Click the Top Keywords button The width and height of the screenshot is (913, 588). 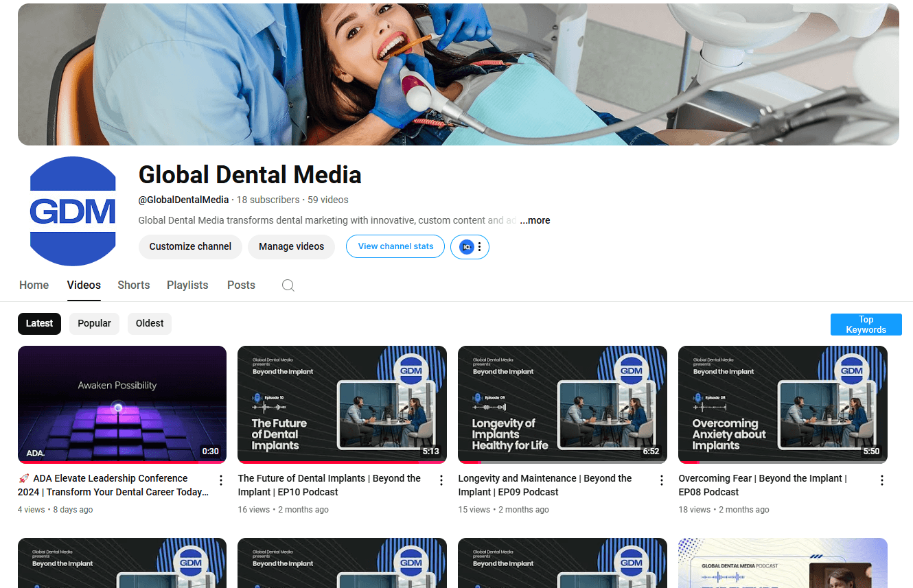click(x=866, y=325)
